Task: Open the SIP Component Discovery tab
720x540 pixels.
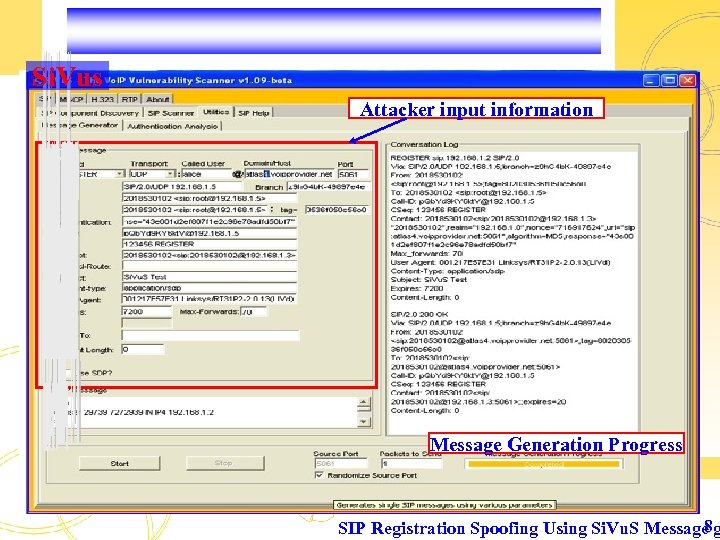Action: (90, 113)
